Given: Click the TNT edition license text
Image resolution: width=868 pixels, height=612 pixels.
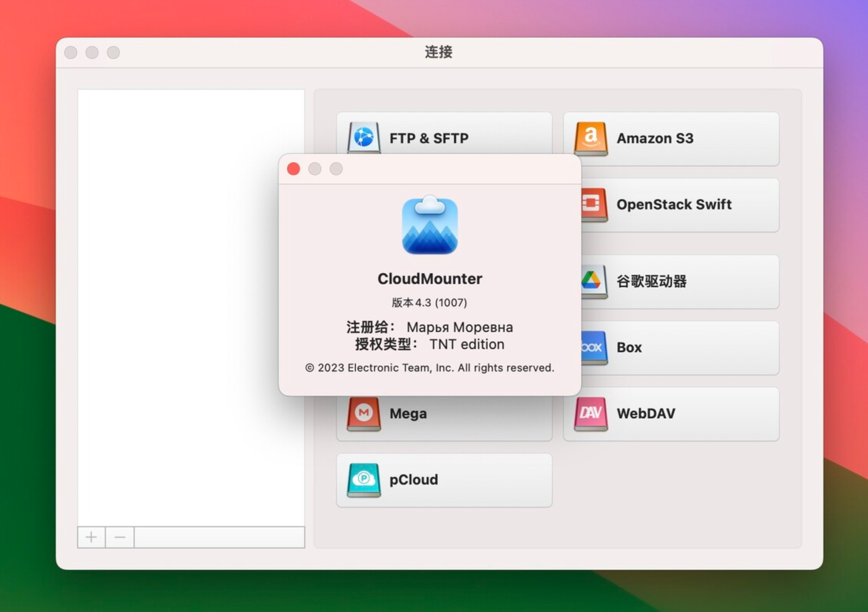Looking at the screenshot, I should pyautogui.click(x=467, y=344).
